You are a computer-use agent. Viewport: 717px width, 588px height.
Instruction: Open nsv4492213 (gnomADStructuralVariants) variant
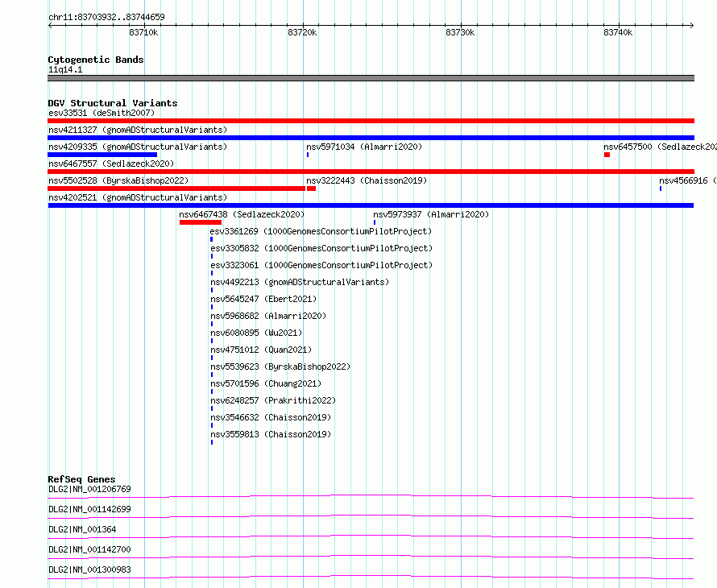(x=300, y=282)
